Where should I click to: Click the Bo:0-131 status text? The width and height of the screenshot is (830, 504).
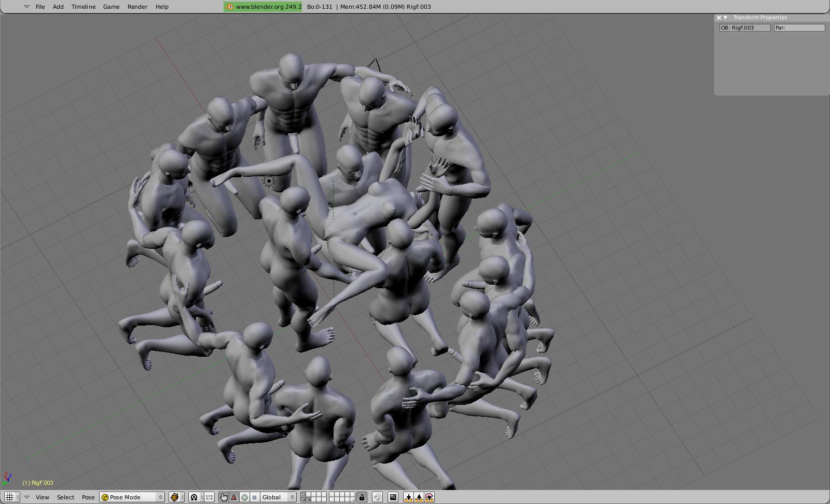coord(320,7)
